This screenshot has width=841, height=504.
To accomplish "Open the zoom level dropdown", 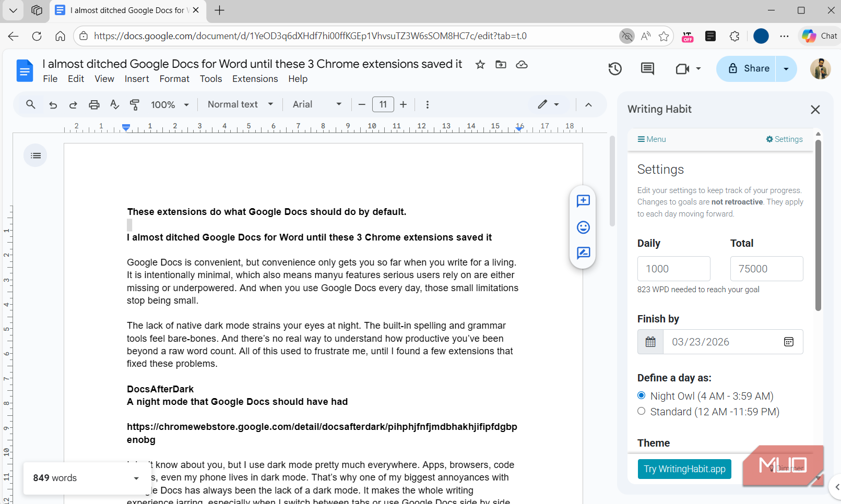I will [170, 104].
